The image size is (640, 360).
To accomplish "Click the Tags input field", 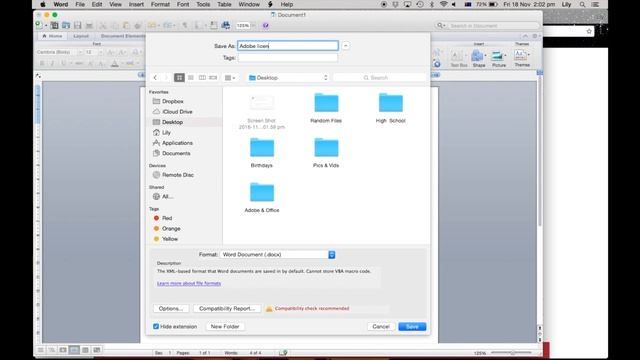I will click(288, 58).
